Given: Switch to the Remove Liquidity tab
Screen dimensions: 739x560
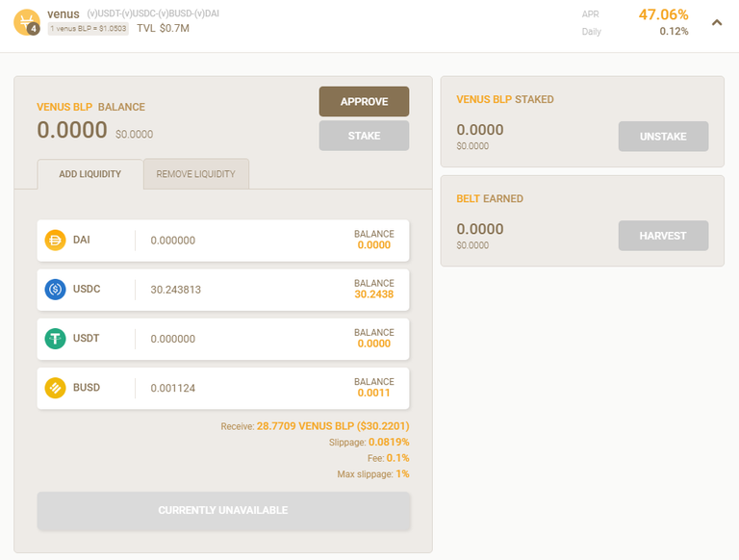Looking at the screenshot, I should tap(196, 174).
